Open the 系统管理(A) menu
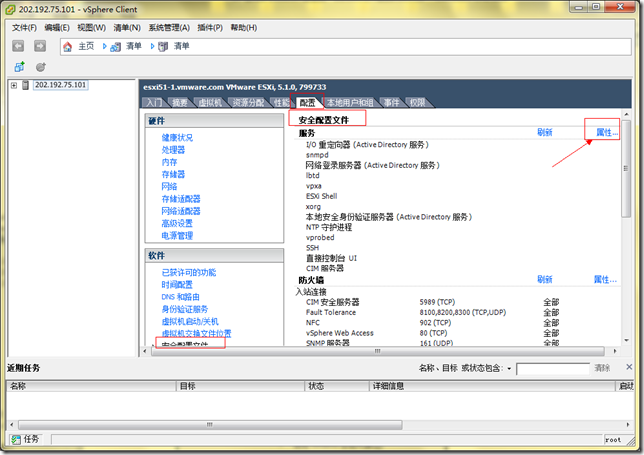The width and height of the screenshot is (644, 455). click(x=169, y=28)
